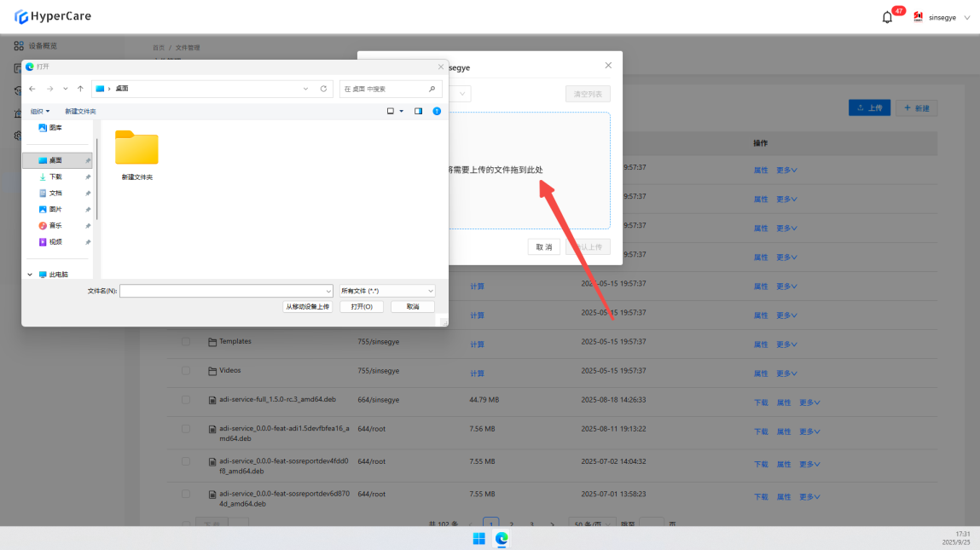Click the notification bell icon
This screenshot has height=550, width=980.
click(x=887, y=17)
